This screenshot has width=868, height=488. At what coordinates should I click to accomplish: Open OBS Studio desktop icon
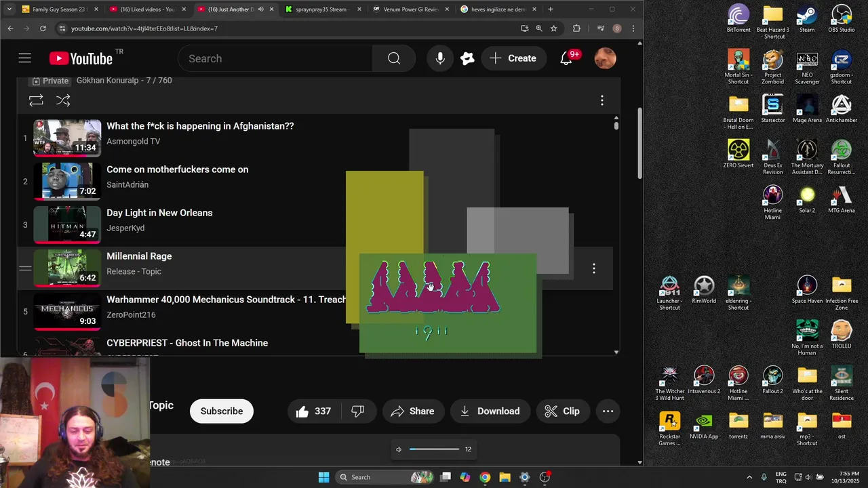pyautogui.click(x=842, y=19)
